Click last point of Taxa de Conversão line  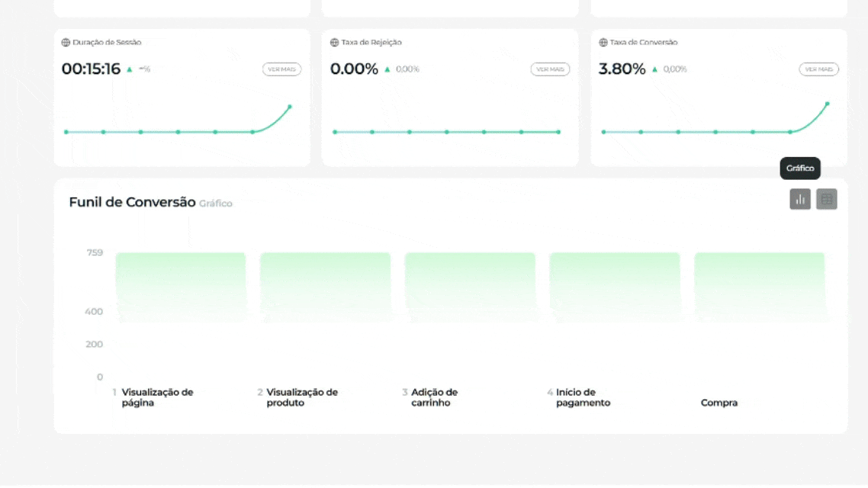pos(827,104)
